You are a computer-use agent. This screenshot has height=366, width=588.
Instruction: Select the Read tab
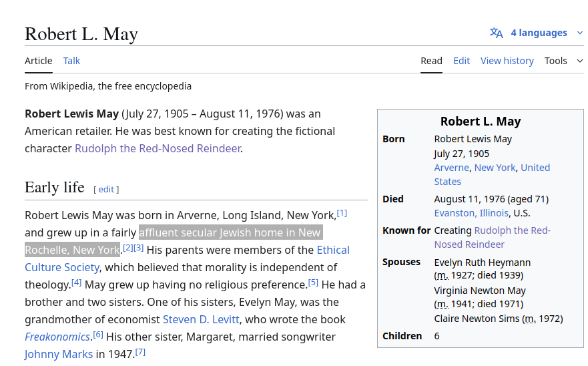[431, 61]
